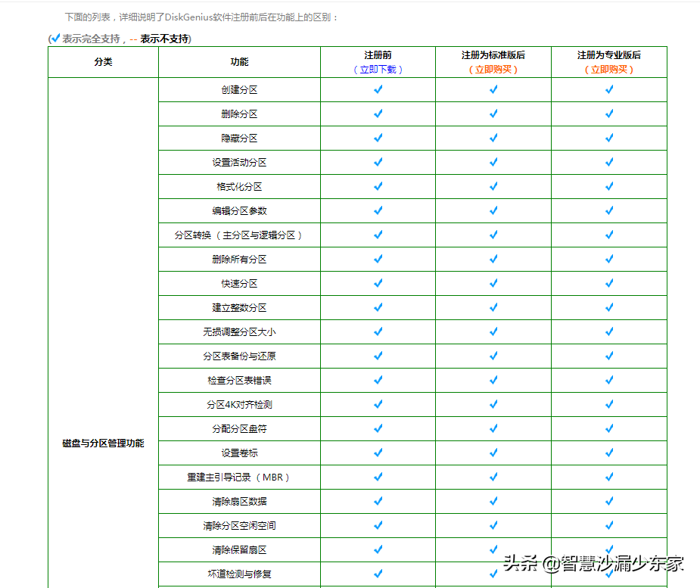Click 创建分区 checkmark in 专业版 column

[x=609, y=89]
